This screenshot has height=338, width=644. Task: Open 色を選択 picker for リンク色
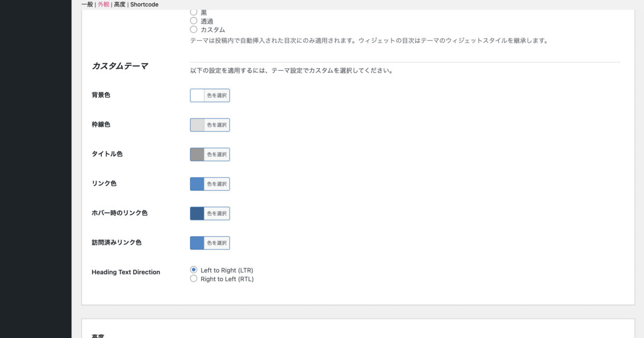[217, 184]
